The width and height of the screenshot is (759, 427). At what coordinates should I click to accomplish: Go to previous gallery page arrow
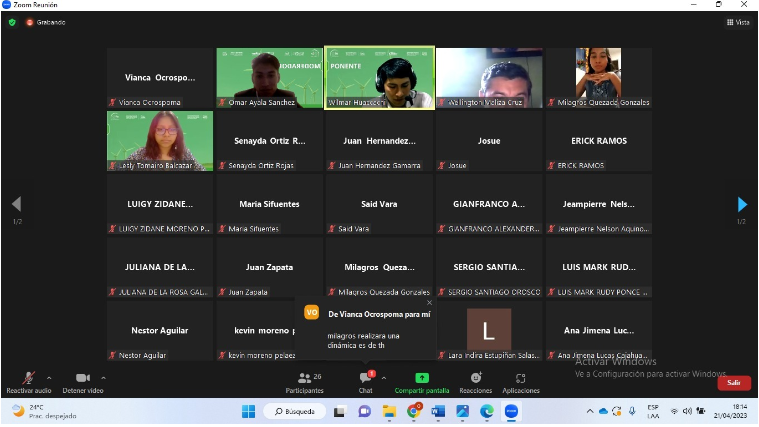tap(16, 205)
